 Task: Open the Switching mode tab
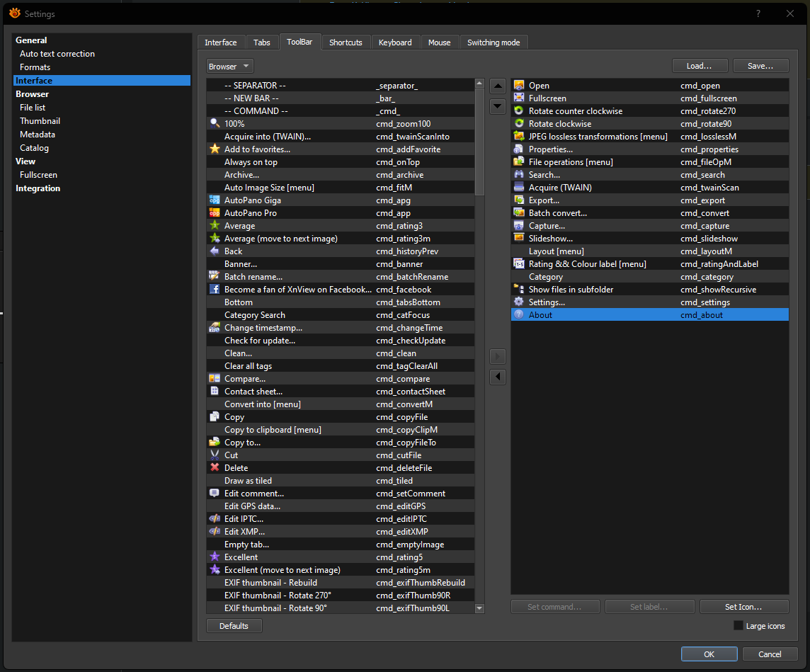coord(494,42)
